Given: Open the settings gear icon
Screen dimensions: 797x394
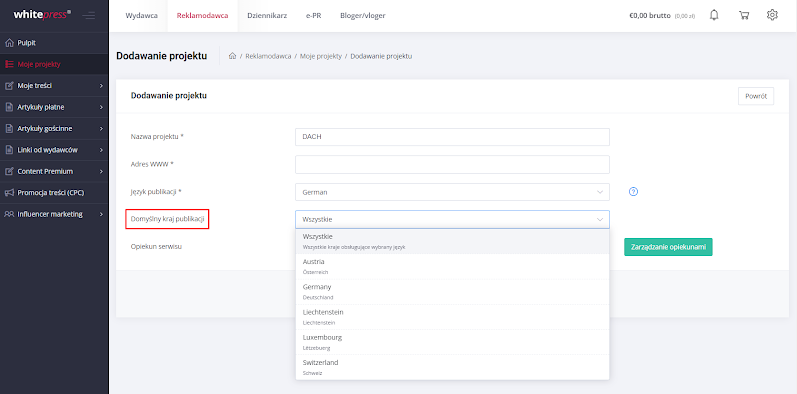Looking at the screenshot, I should coord(772,15).
